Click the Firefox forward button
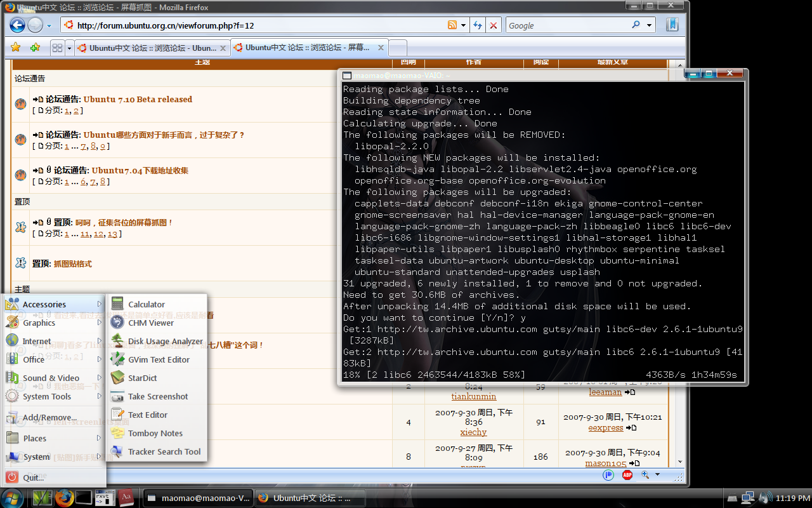The image size is (812, 508). click(x=36, y=25)
